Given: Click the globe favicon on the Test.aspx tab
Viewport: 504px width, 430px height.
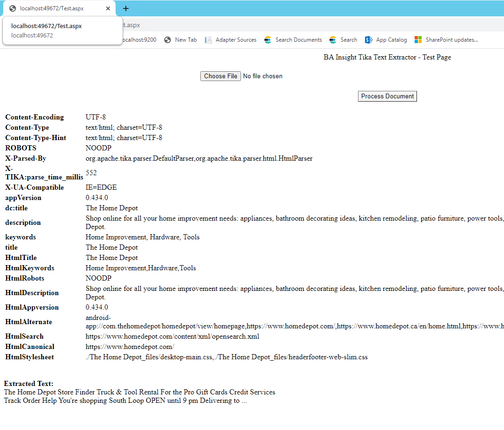Looking at the screenshot, I should click(13, 8).
